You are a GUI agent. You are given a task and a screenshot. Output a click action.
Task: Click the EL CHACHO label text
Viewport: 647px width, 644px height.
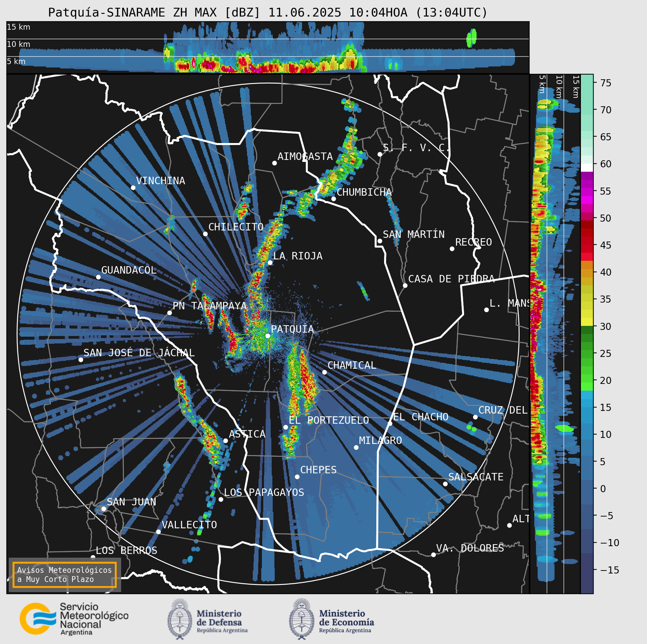421,417
